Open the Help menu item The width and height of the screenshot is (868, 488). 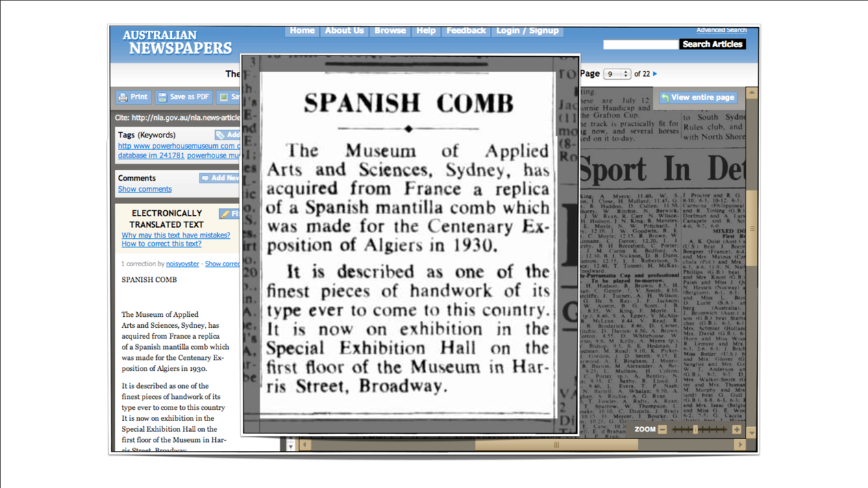pyautogui.click(x=426, y=31)
